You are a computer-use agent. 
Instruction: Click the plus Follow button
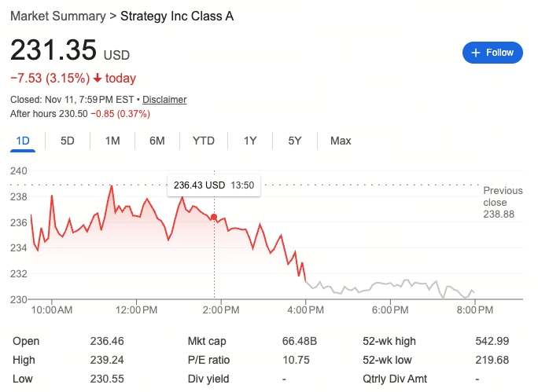click(x=492, y=53)
